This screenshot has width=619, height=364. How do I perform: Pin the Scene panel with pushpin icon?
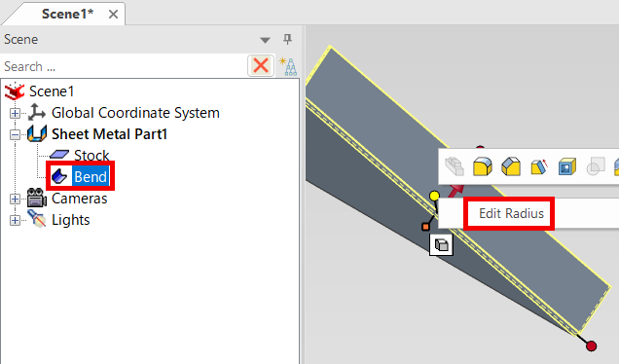(287, 39)
